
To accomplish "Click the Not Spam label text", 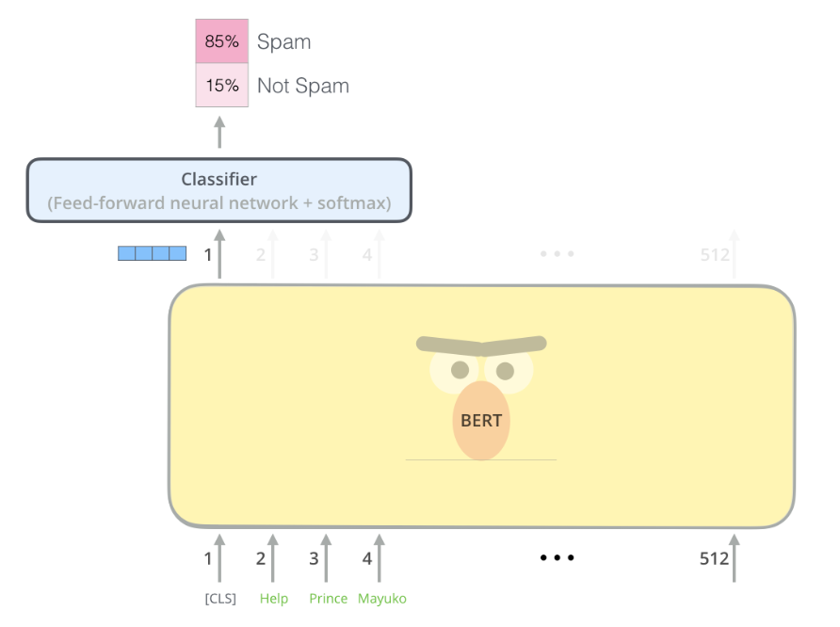I will click(x=302, y=86).
